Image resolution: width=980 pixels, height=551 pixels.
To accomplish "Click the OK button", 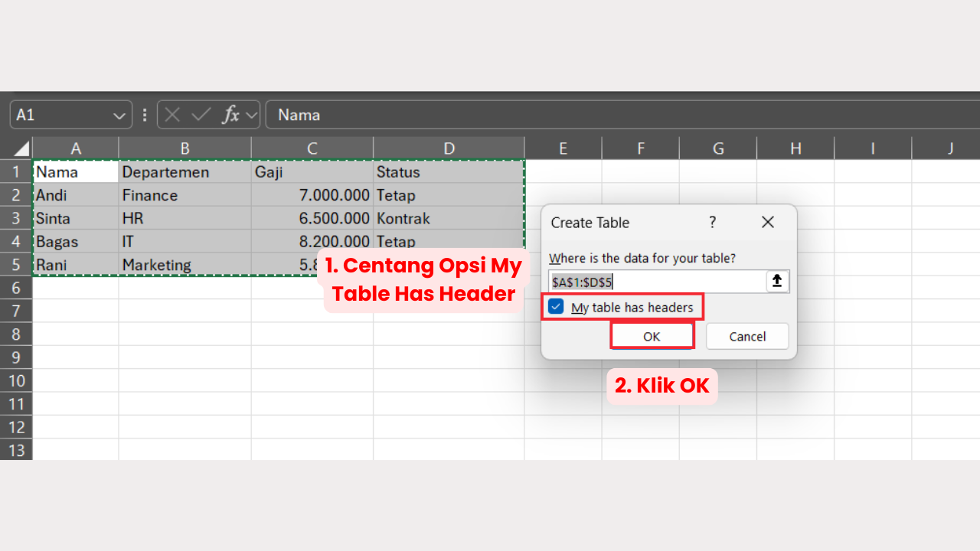I will click(652, 336).
